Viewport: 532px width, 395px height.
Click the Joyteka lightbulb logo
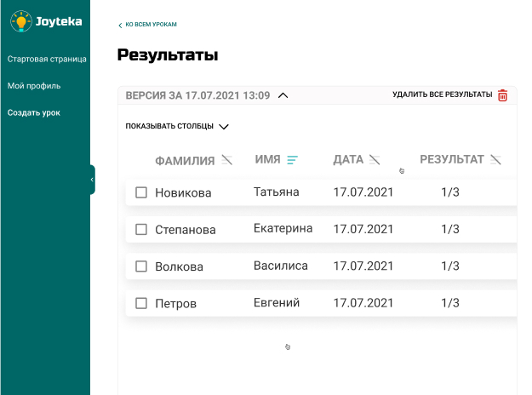(21, 21)
